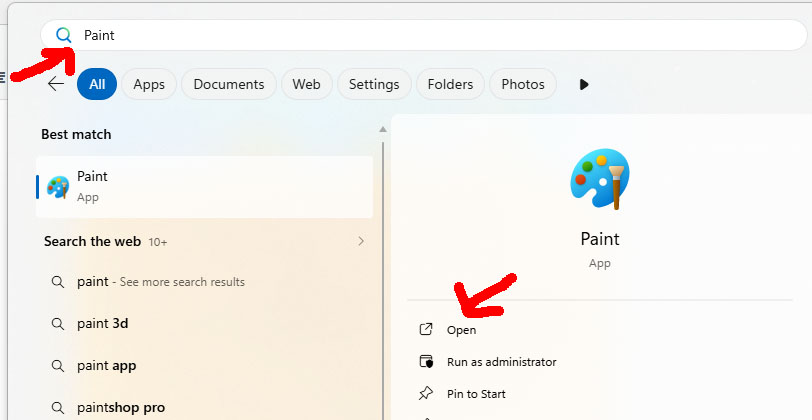Click magnifier icon beside 'paint - See more'
This screenshot has height=420, width=812.
click(58, 282)
